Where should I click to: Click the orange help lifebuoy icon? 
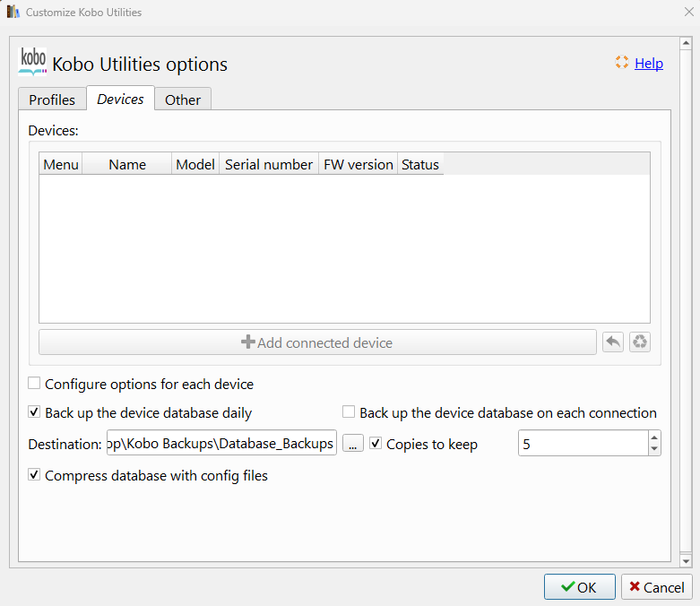tap(621, 62)
